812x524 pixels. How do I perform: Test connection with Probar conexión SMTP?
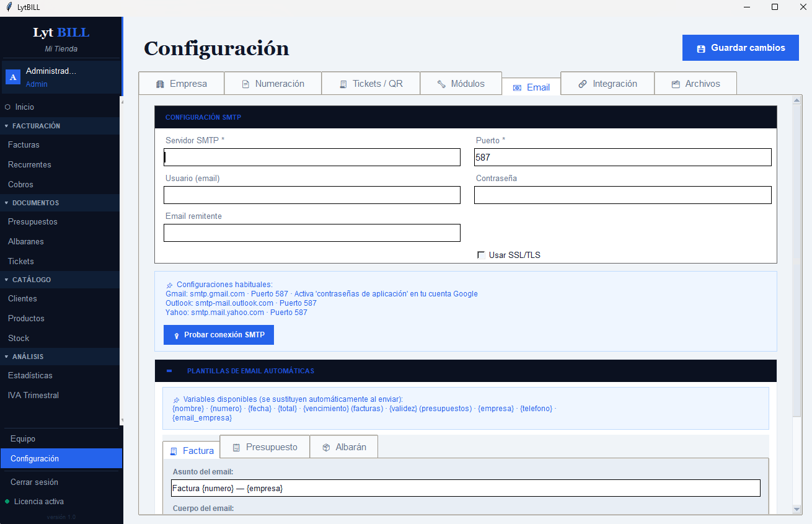coord(219,335)
